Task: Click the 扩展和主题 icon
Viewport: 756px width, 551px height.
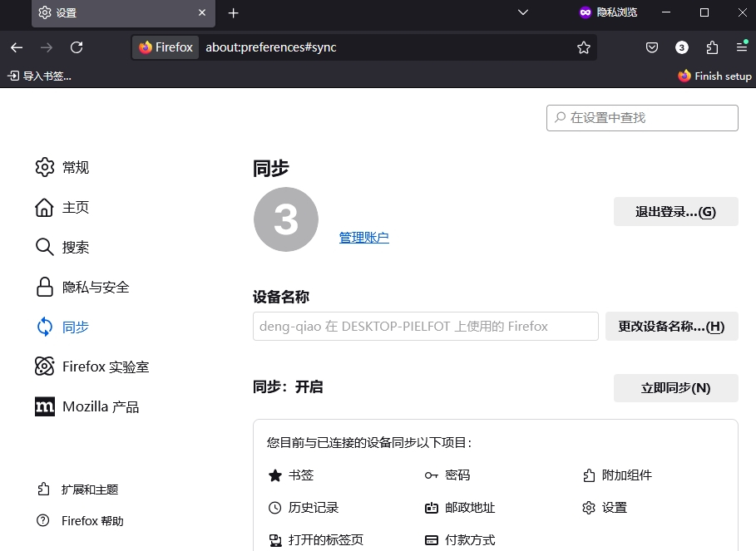Action: click(x=44, y=490)
